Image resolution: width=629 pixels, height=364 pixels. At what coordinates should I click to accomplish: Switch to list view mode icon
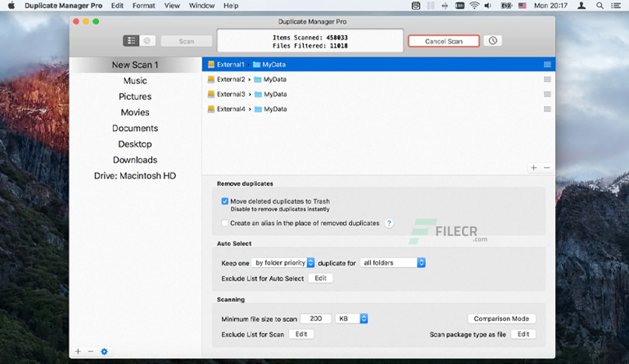pos(131,41)
